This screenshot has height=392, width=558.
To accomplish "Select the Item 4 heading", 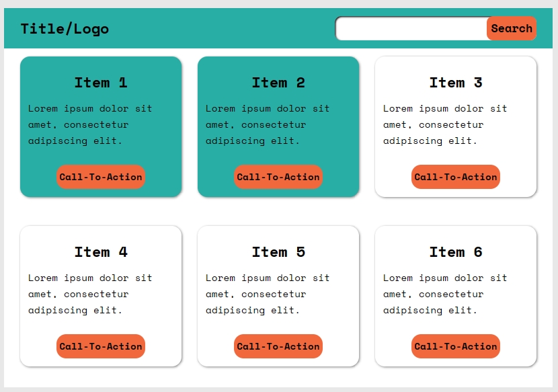I will click(x=101, y=252).
